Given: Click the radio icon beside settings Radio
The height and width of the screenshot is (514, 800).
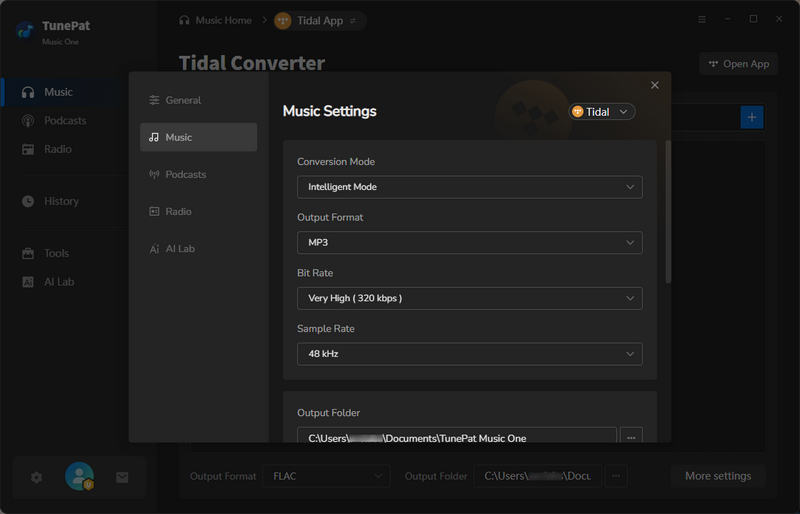Looking at the screenshot, I should click(154, 211).
